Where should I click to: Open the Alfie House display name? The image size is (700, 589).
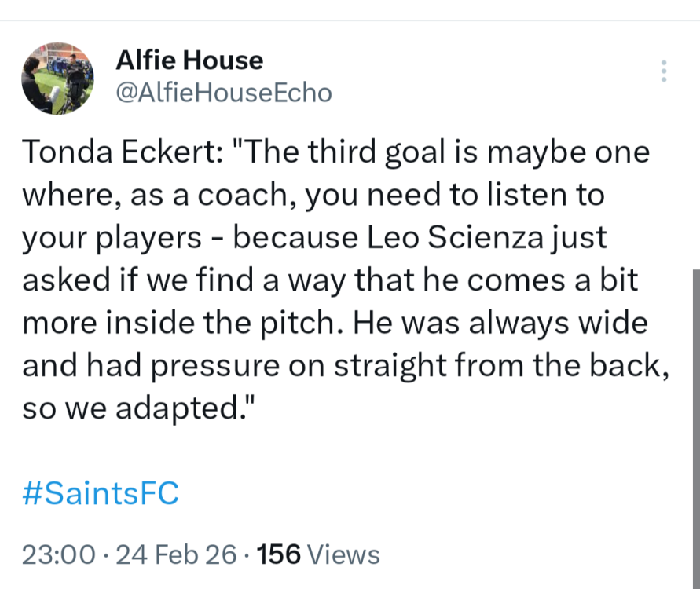coord(189,60)
